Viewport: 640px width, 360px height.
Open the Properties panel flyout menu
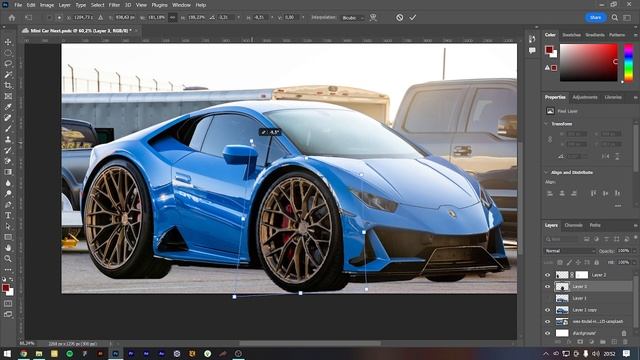(635, 97)
